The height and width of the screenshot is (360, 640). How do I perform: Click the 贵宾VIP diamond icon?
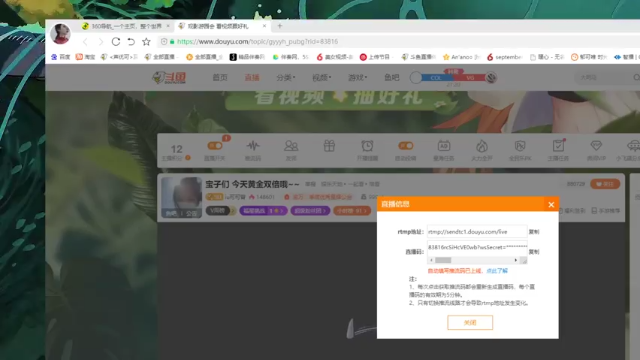click(x=596, y=146)
